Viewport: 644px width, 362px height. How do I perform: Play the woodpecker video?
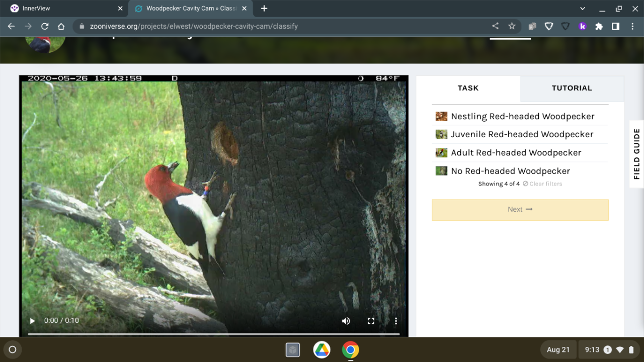(32, 321)
